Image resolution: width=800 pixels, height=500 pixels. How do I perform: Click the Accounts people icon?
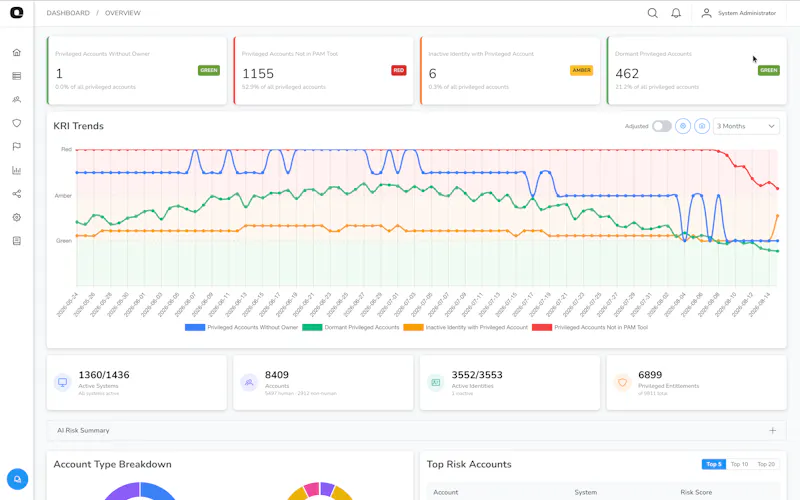pos(249,382)
